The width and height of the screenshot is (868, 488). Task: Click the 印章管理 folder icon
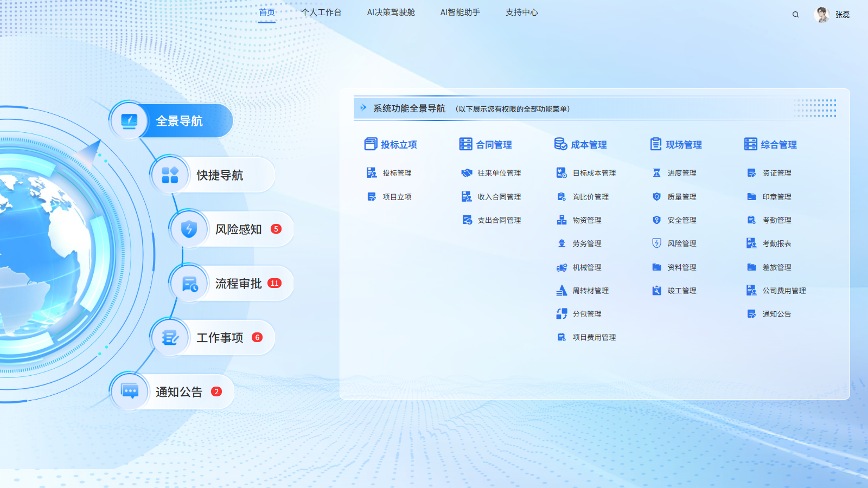pos(751,197)
